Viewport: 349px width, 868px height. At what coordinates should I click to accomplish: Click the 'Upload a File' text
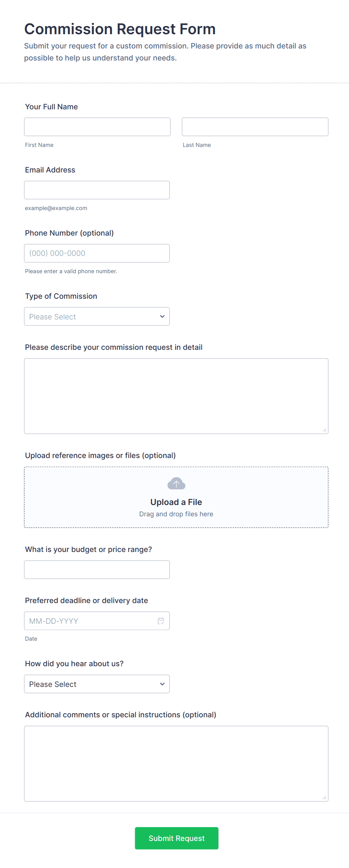(176, 502)
